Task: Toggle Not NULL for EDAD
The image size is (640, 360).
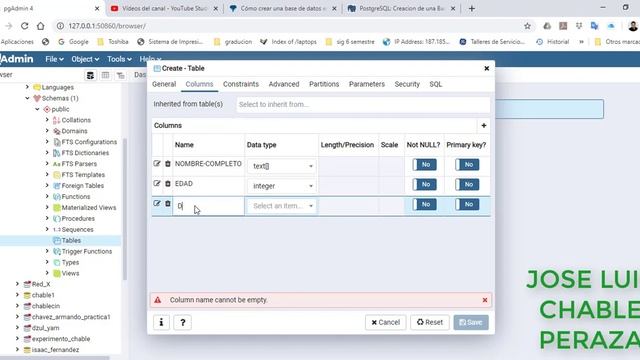Action: pyautogui.click(x=424, y=184)
